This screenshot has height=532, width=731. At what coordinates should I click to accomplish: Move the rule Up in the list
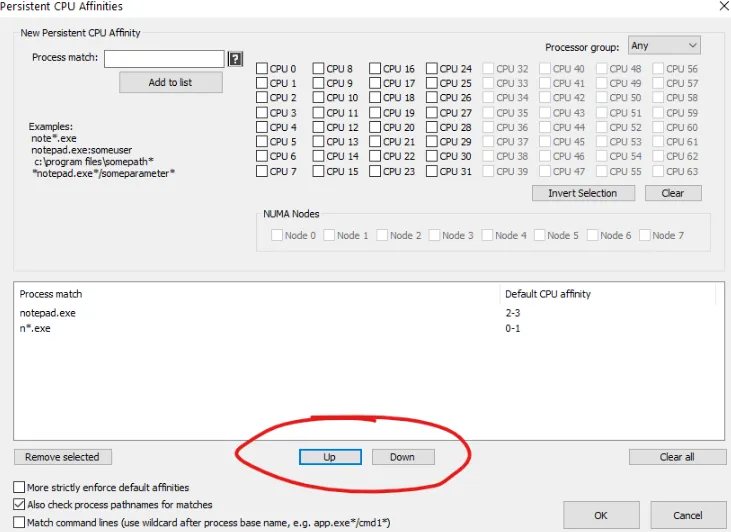[330, 457]
